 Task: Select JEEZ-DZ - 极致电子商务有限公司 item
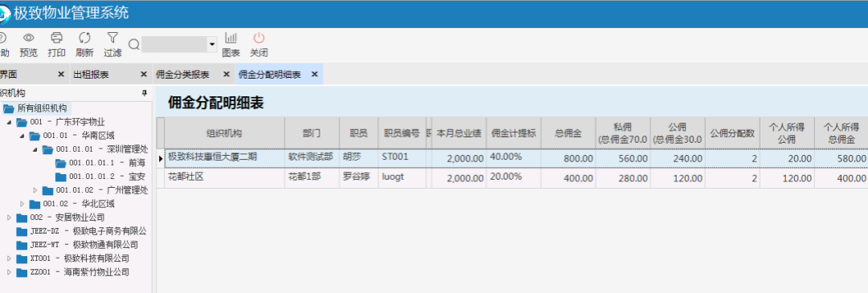pyautogui.click(x=88, y=231)
